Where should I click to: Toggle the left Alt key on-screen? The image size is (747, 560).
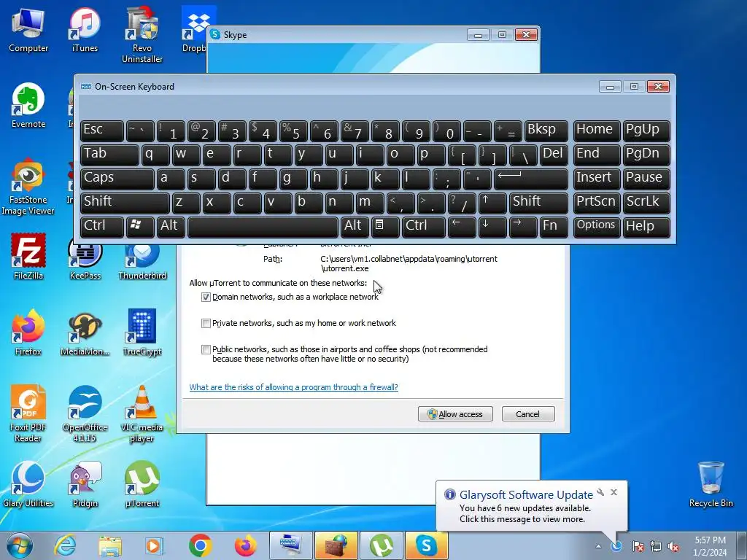(171, 227)
